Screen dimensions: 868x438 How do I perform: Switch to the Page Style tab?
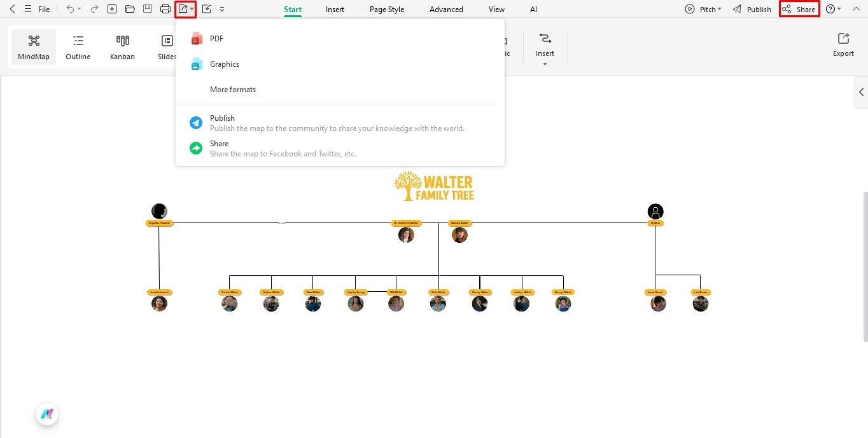(386, 9)
